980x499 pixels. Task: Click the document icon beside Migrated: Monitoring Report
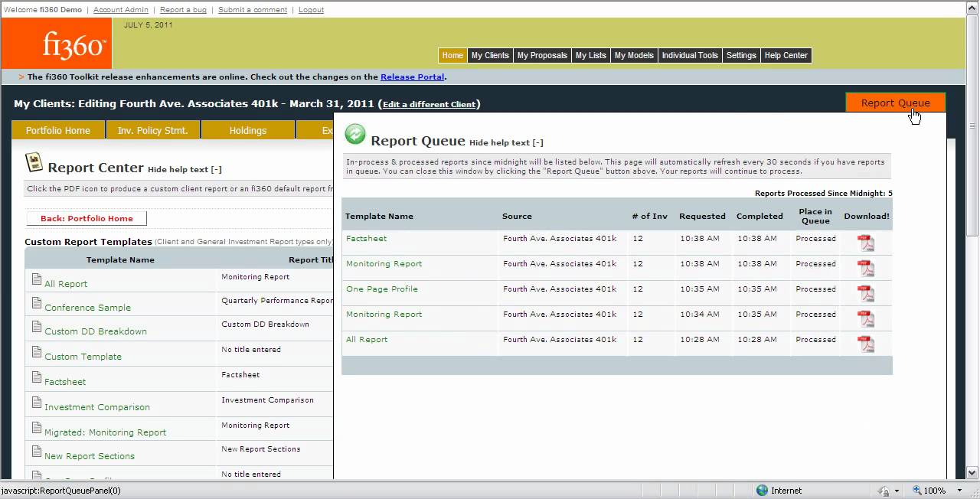36,428
